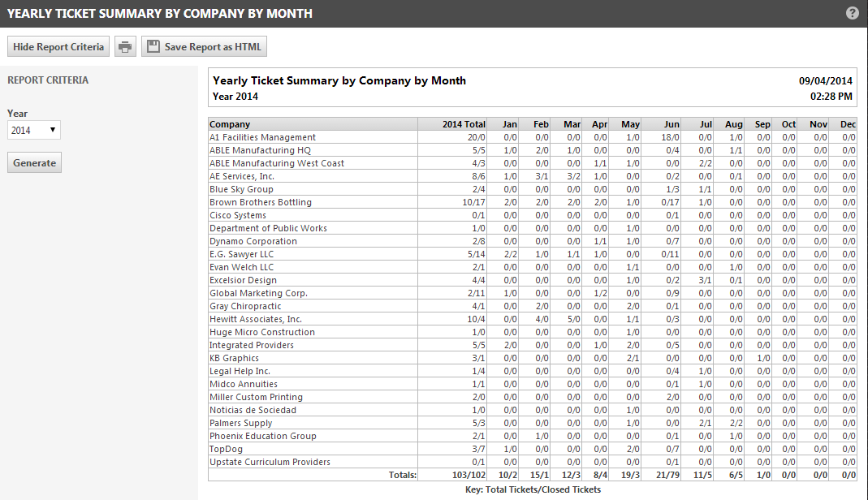Click the help question mark icon

click(x=852, y=14)
